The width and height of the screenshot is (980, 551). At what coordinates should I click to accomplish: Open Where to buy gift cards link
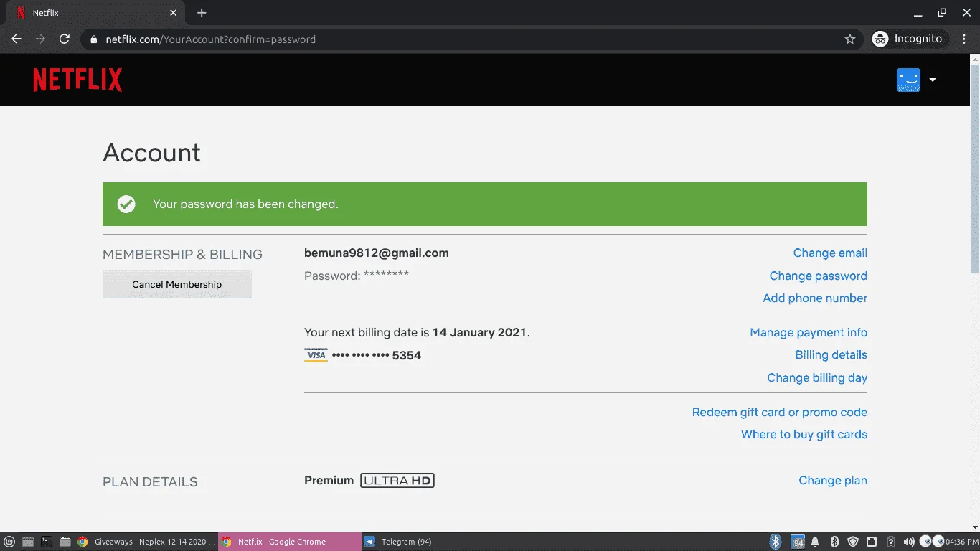click(804, 435)
